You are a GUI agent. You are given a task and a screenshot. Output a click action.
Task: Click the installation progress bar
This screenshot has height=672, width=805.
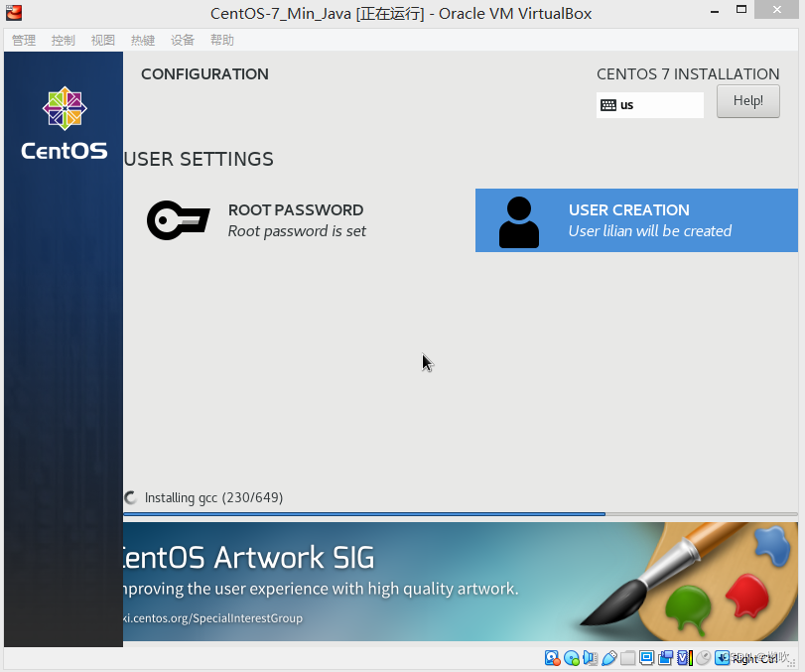click(x=461, y=514)
